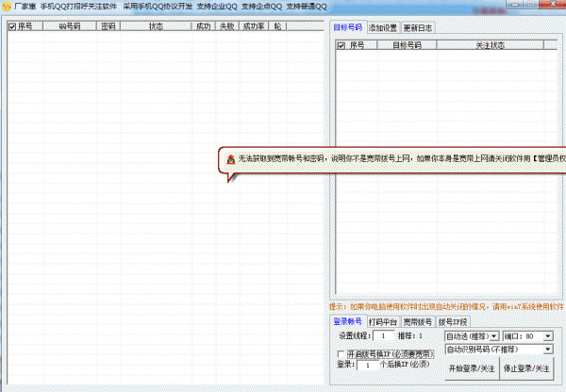The image size is (566, 392).
Task: Click the balloon message 无法获取到宽带帐号和密码
Action: tap(283, 158)
